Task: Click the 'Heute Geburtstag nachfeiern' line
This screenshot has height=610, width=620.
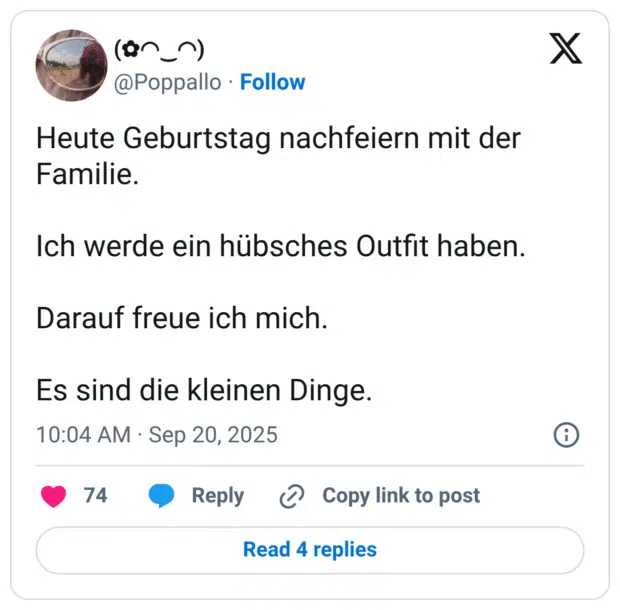Action: 278,138
